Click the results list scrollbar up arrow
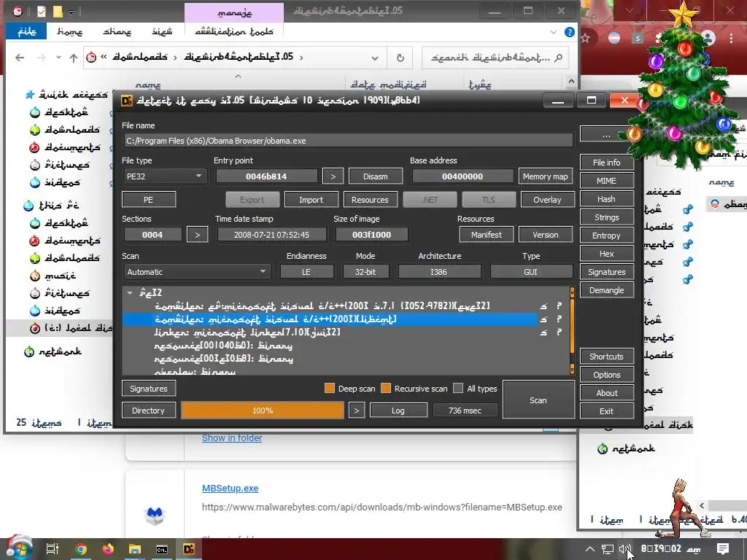The height and width of the screenshot is (560, 747). click(x=572, y=292)
